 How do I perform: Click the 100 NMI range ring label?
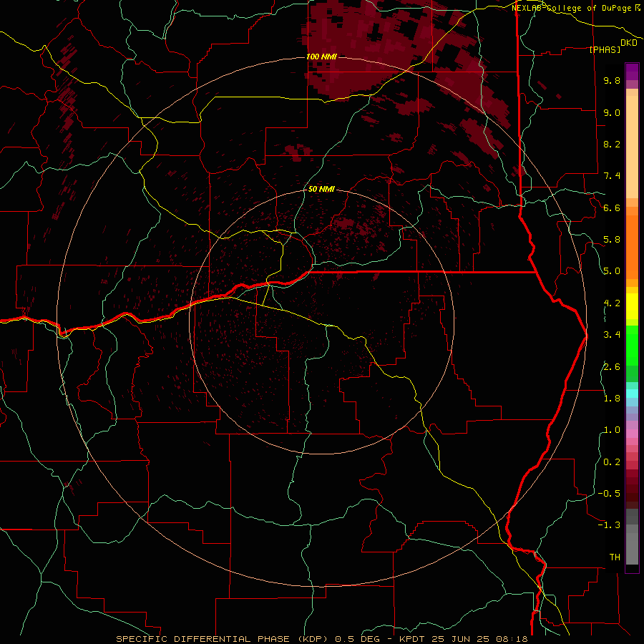coord(321,57)
